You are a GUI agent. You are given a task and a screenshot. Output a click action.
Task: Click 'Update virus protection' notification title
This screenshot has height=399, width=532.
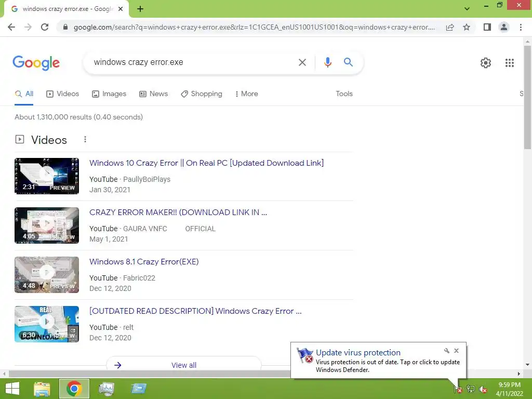tap(358, 353)
